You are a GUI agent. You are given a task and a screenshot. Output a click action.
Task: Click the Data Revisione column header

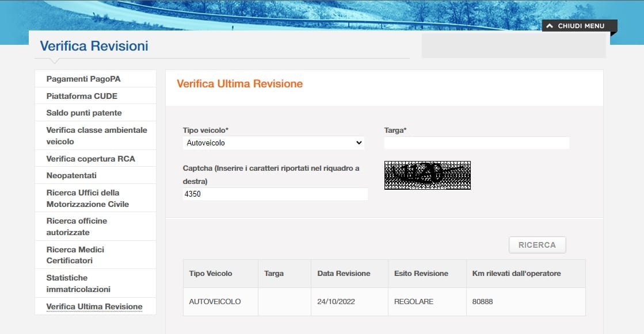349,274
